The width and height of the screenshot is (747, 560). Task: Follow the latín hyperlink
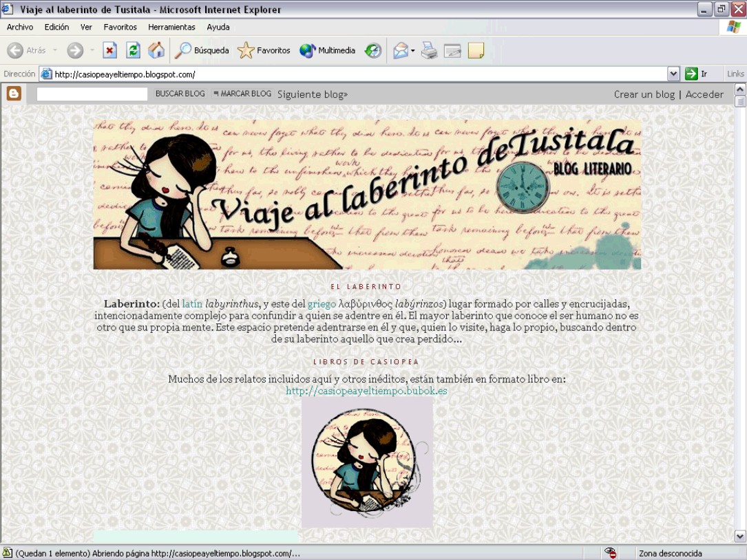tap(192, 304)
